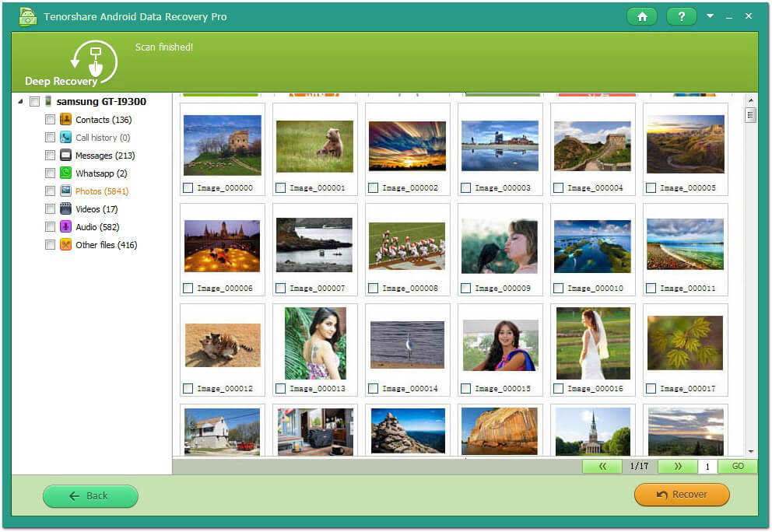The height and width of the screenshot is (532, 772).
Task: Click the Tenorshare app logo icon
Action: click(x=27, y=16)
